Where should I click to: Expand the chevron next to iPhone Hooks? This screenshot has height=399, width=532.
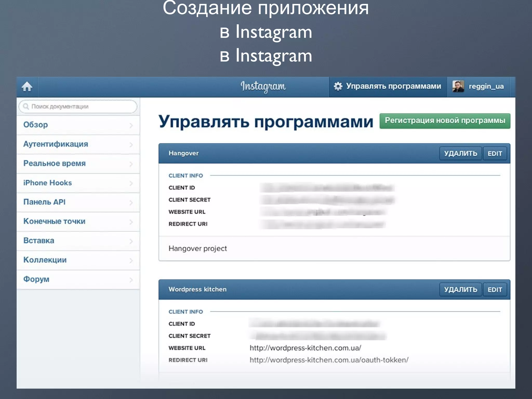coord(131,183)
